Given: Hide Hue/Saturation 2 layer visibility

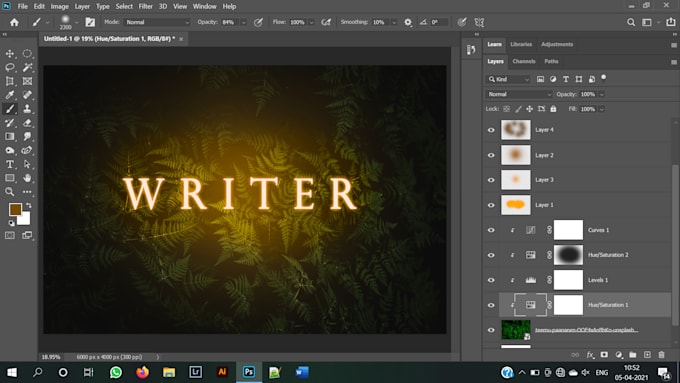Looking at the screenshot, I should click(491, 255).
